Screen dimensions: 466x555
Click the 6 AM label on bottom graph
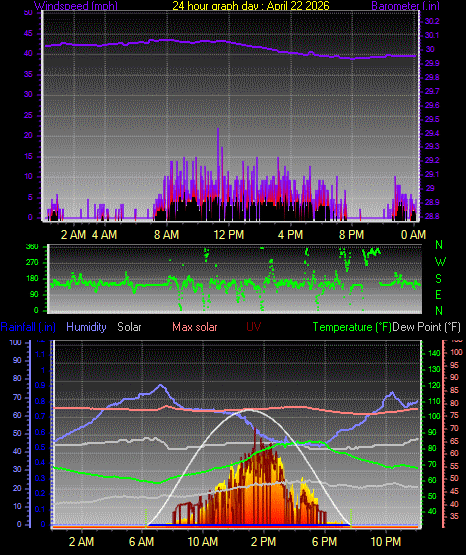142,542
